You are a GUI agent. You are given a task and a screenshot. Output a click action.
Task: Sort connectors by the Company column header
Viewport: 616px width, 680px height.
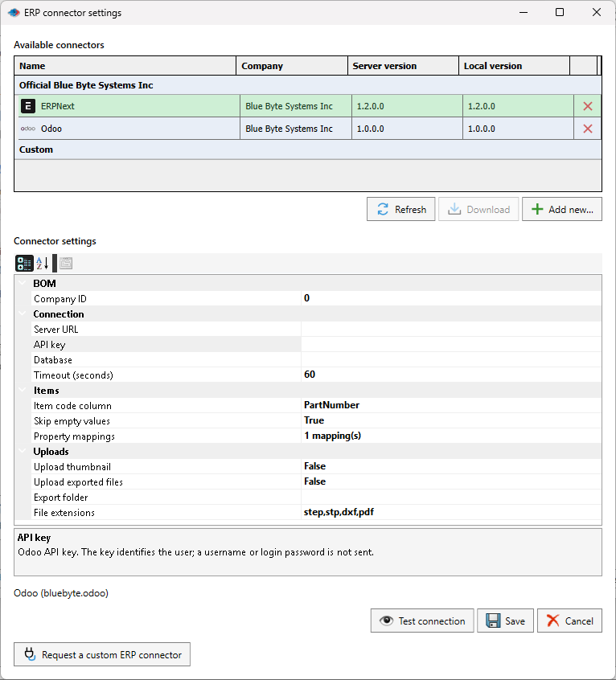click(x=292, y=66)
